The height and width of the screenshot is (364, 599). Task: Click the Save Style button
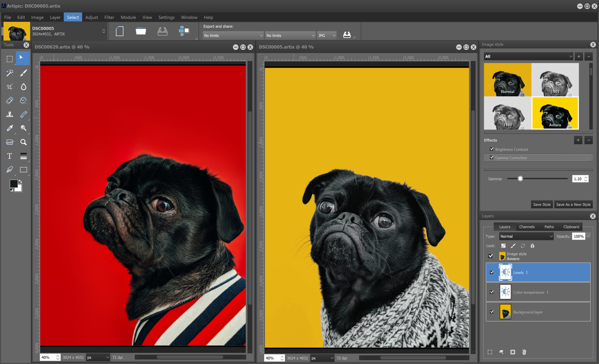coord(542,204)
